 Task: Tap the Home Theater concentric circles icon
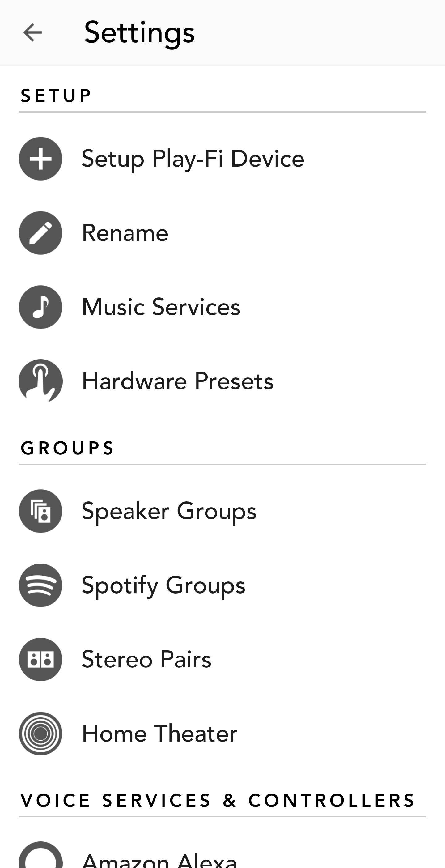pyautogui.click(x=40, y=734)
